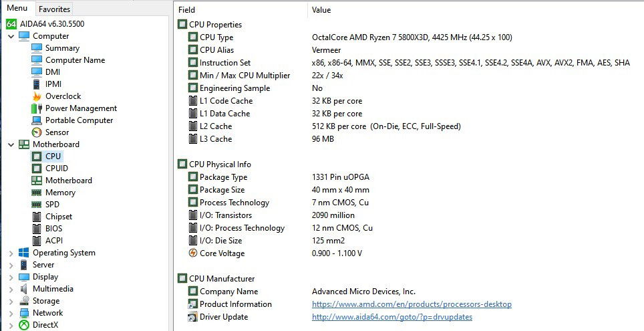Collapse the Computer tree node
This screenshot has width=644, height=331.
click(x=11, y=36)
